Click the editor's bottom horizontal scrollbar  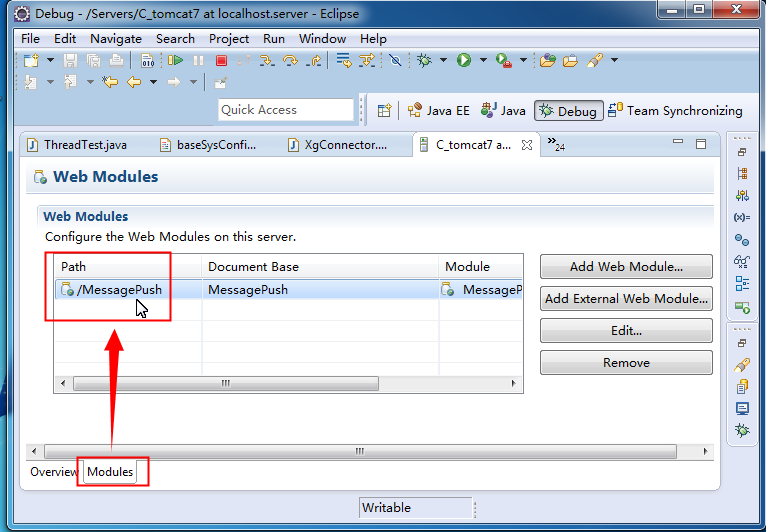click(x=360, y=451)
